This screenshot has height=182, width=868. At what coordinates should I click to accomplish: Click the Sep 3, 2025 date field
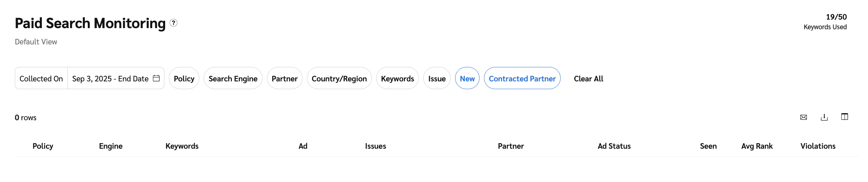[x=110, y=78]
